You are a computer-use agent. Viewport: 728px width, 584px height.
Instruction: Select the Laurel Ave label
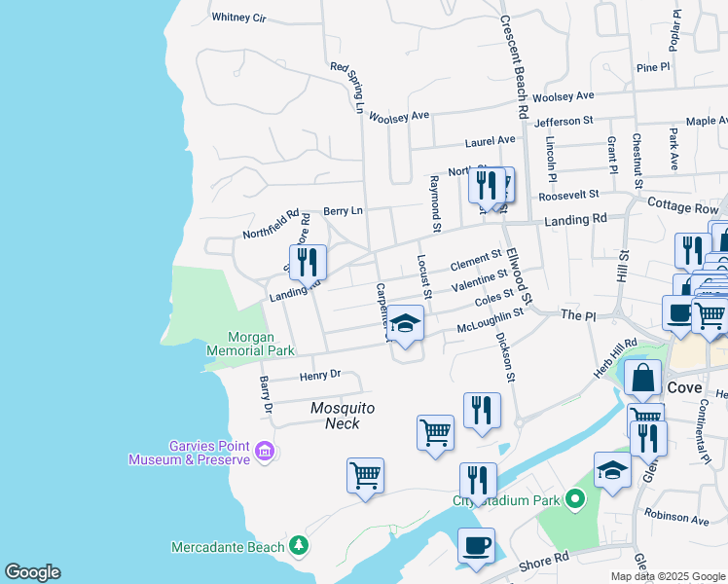[x=491, y=141]
